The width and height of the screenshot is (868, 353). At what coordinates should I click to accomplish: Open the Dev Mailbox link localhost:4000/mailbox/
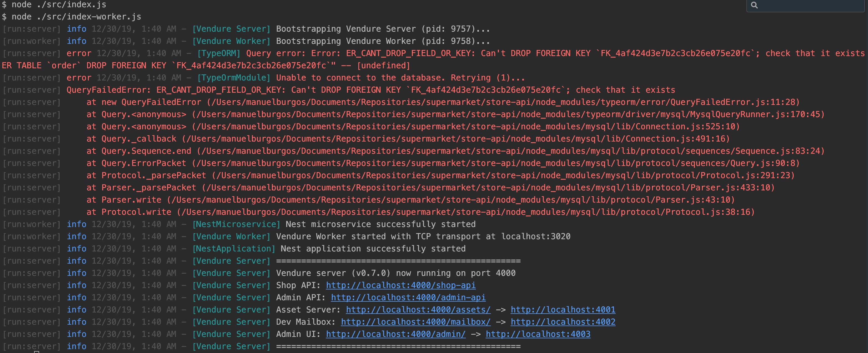click(x=415, y=322)
